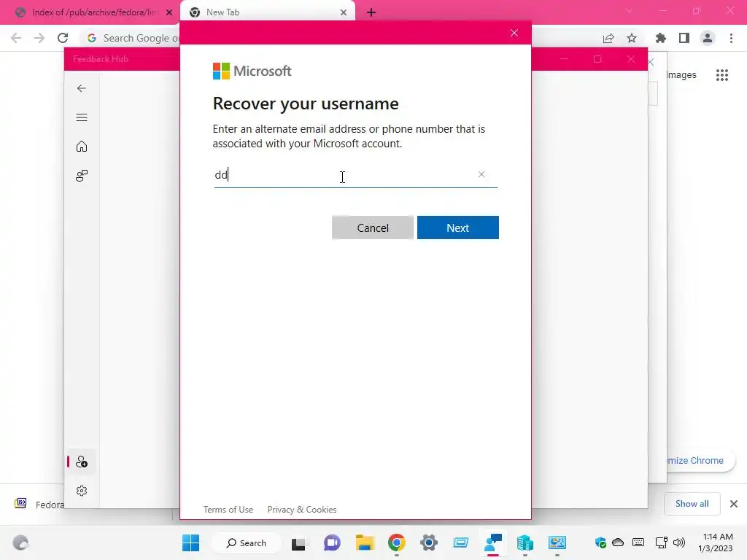Go to Feedback Hub Home
747x560 pixels.
tap(82, 146)
